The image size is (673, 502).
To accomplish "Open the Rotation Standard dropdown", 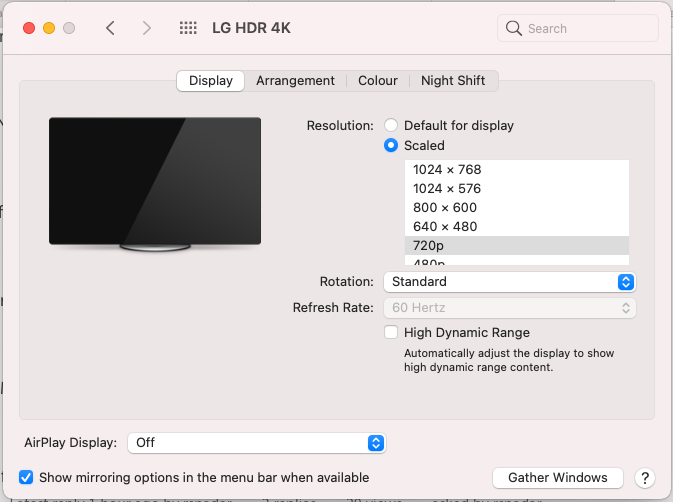I will click(509, 282).
